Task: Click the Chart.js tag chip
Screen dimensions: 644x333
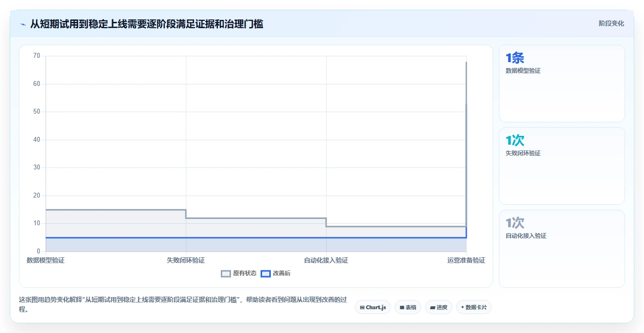Action: click(x=373, y=307)
